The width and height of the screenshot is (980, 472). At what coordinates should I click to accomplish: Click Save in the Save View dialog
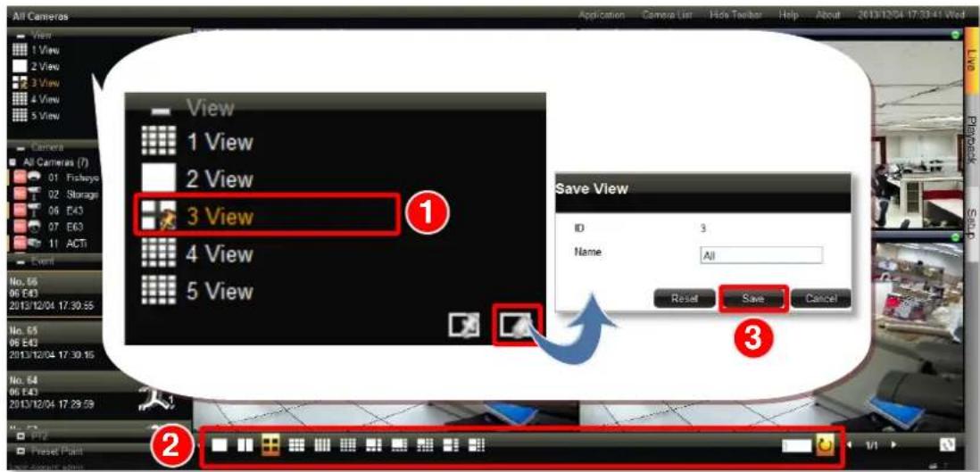(x=753, y=299)
